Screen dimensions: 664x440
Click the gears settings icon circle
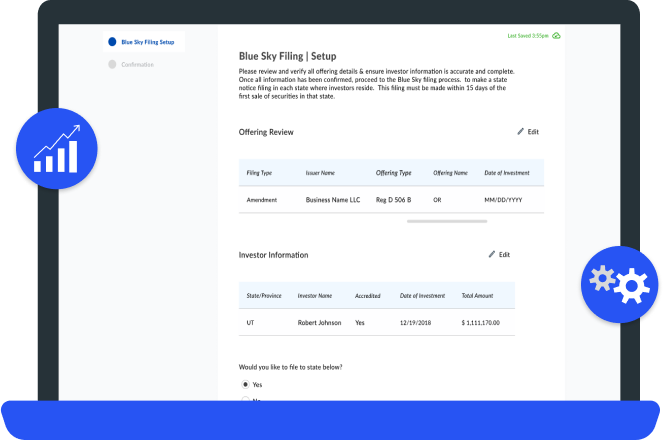620,285
